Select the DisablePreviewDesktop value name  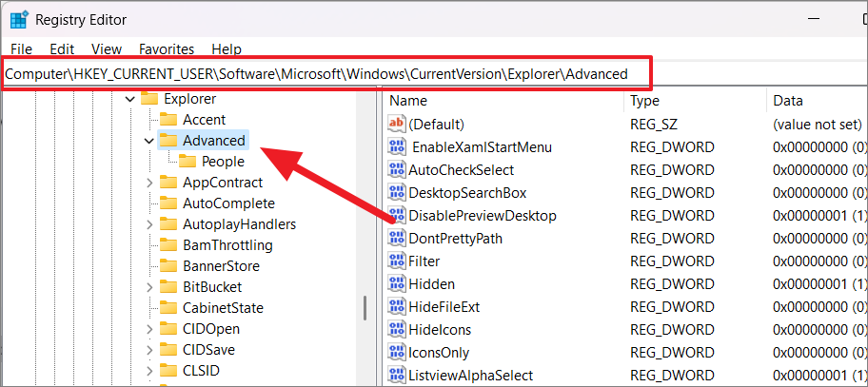tap(483, 216)
